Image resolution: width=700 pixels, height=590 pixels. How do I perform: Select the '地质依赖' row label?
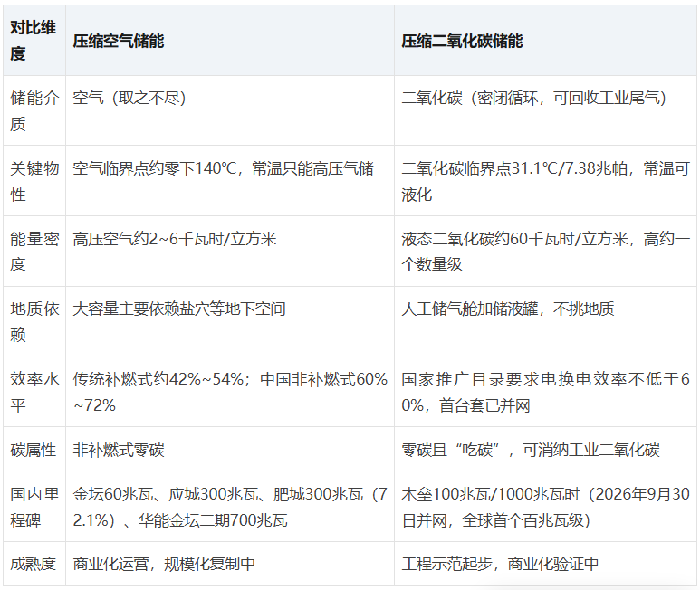[34, 321]
